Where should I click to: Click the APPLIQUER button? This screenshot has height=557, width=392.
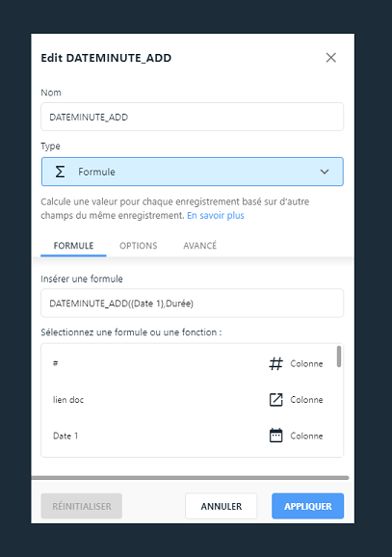click(x=308, y=506)
